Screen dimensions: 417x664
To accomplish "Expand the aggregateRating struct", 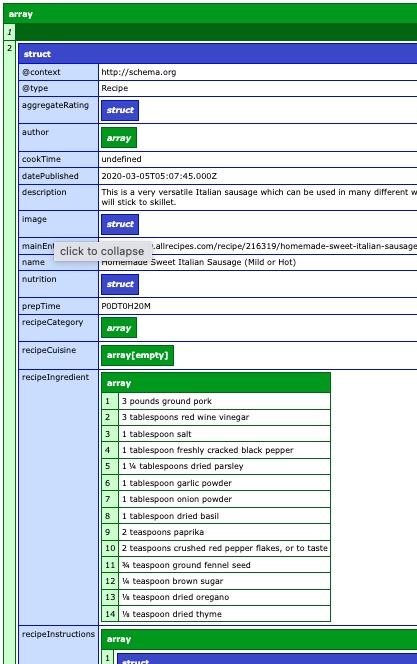I will click(x=120, y=110).
